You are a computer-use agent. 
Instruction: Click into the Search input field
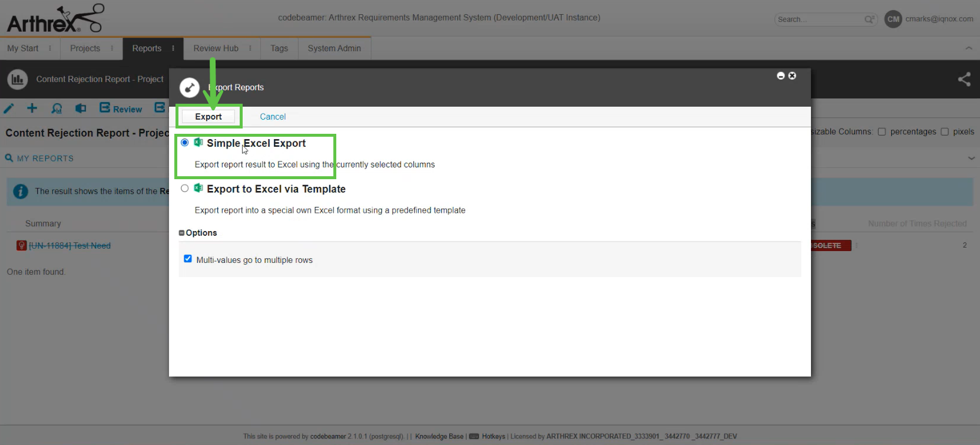[819, 19]
